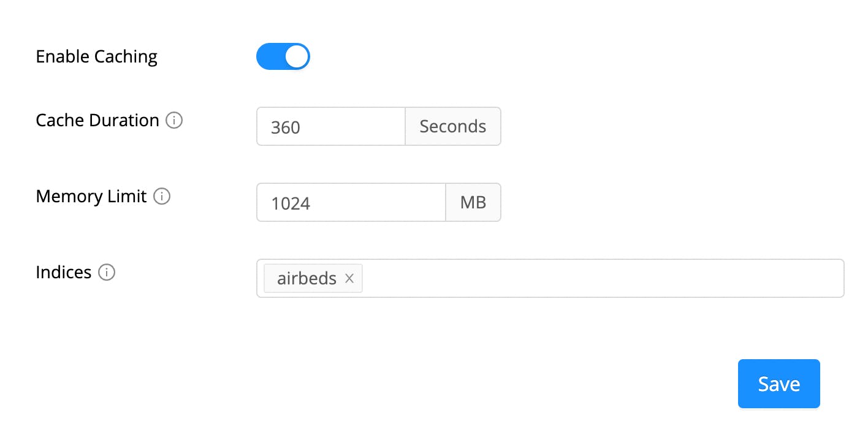Select the airbeds tag chip
Viewport: 868px width, 445px height.
[x=306, y=278]
